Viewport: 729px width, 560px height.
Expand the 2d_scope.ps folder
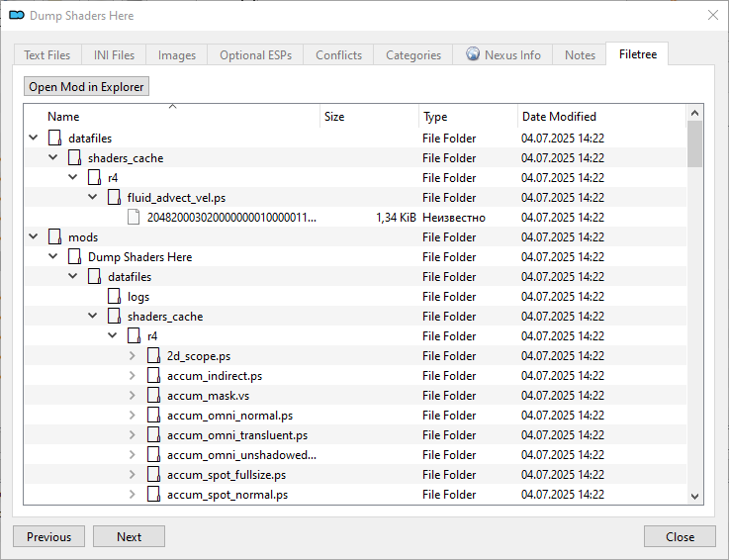click(x=133, y=356)
